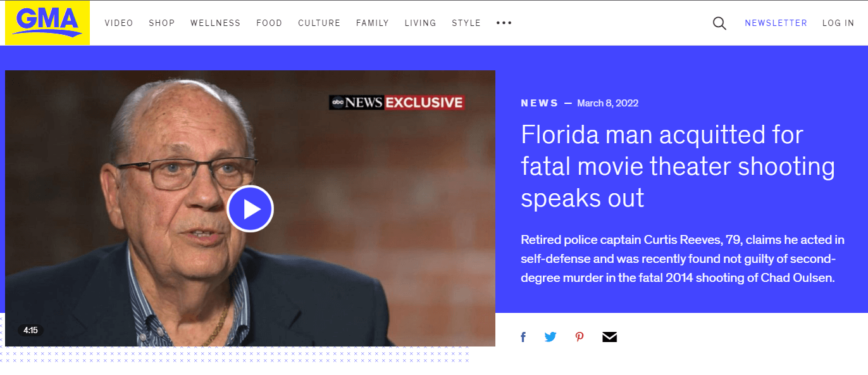Open the Family section

click(x=373, y=23)
